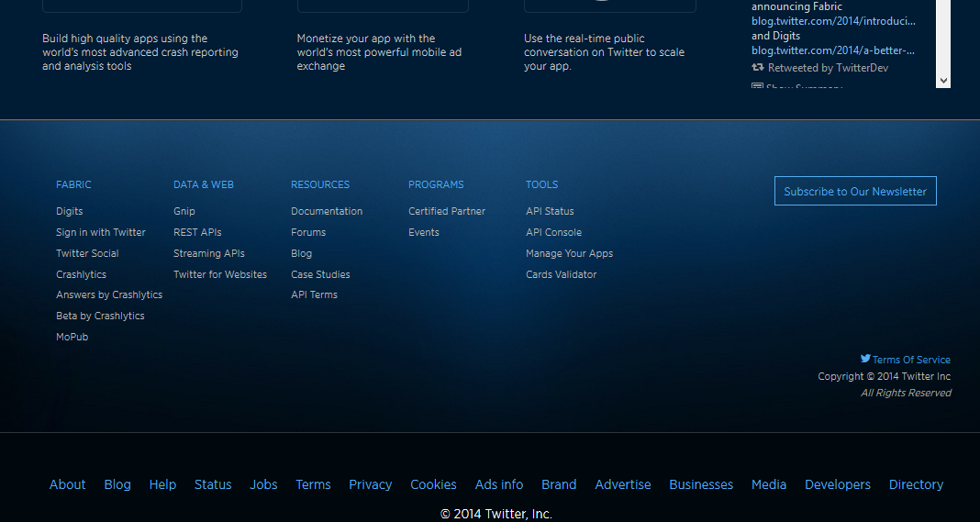Open Status in bottom footer
The image size is (980, 522).
coord(213,484)
